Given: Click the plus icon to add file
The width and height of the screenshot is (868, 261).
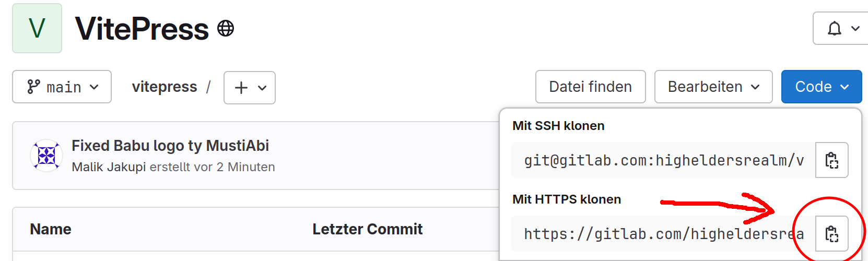Looking at the screenshot, I should pyautogui.click(x=241, y=88).
